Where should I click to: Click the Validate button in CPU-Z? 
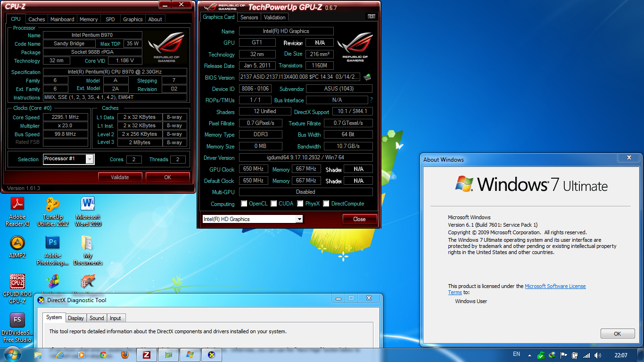coord(120,177)
